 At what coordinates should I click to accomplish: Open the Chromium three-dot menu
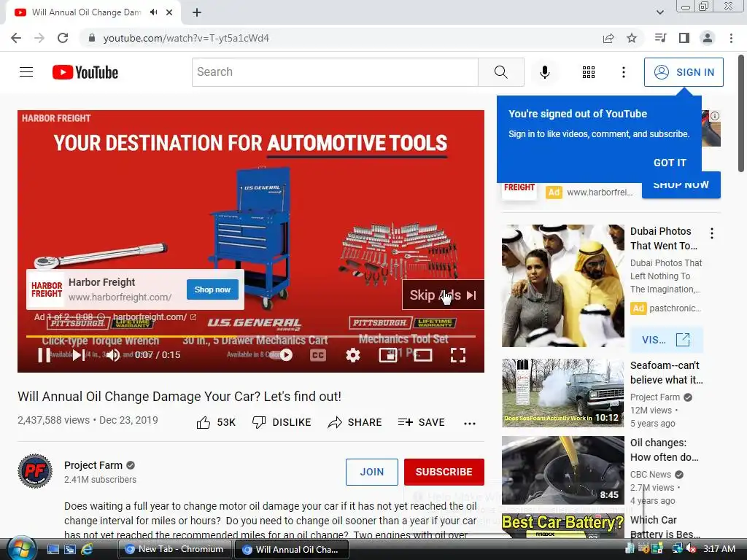click(x=731, y=38)
